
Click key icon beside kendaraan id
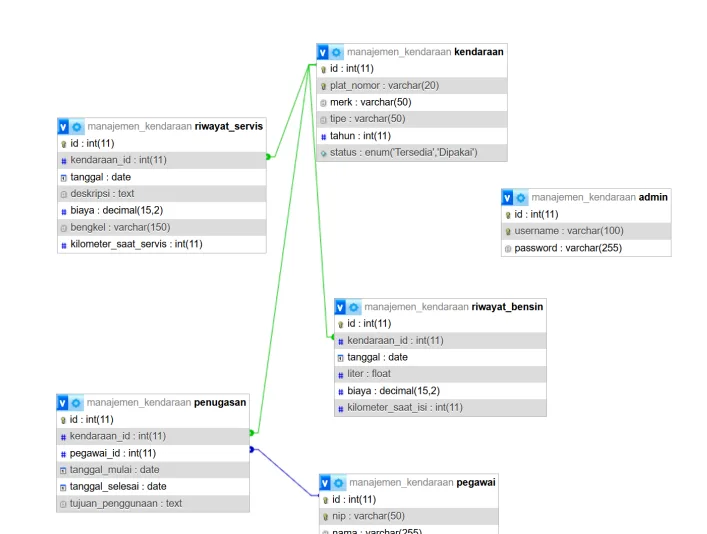[323, 69]
